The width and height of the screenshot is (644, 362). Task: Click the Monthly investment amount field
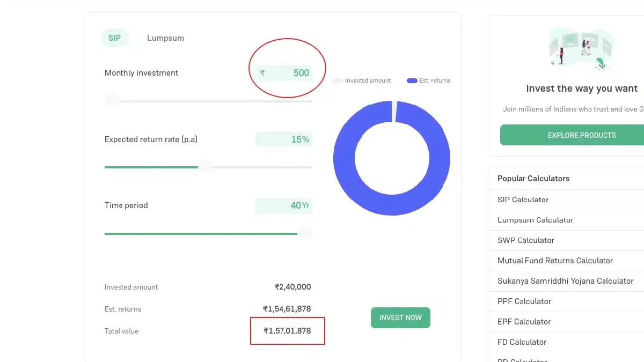coord(290,73)
